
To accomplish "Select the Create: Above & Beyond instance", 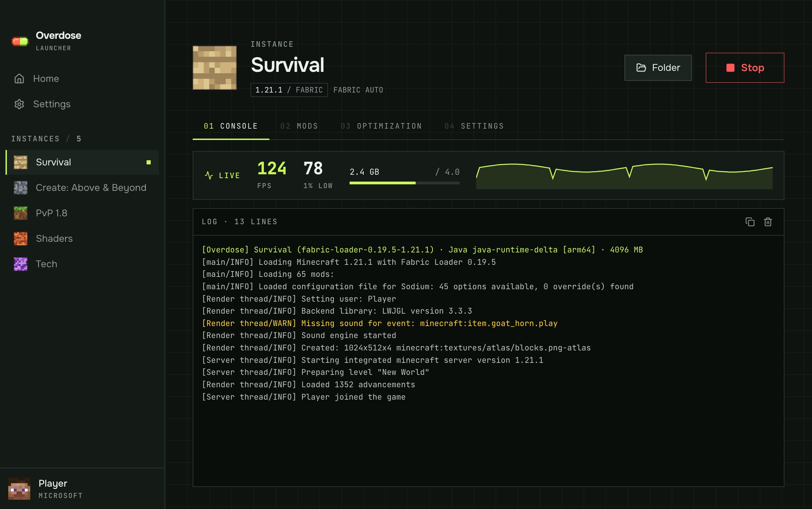I will click(x=83, y=188).
